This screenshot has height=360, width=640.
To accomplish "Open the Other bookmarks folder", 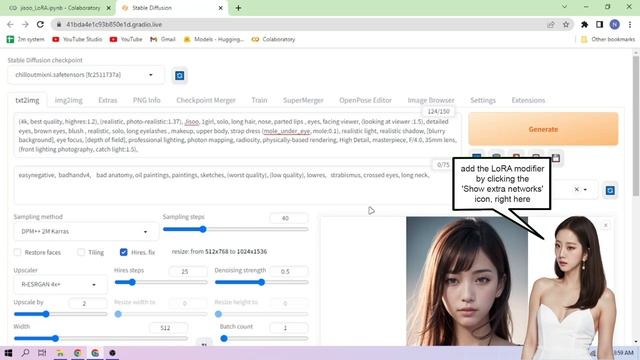I will 607,39.
